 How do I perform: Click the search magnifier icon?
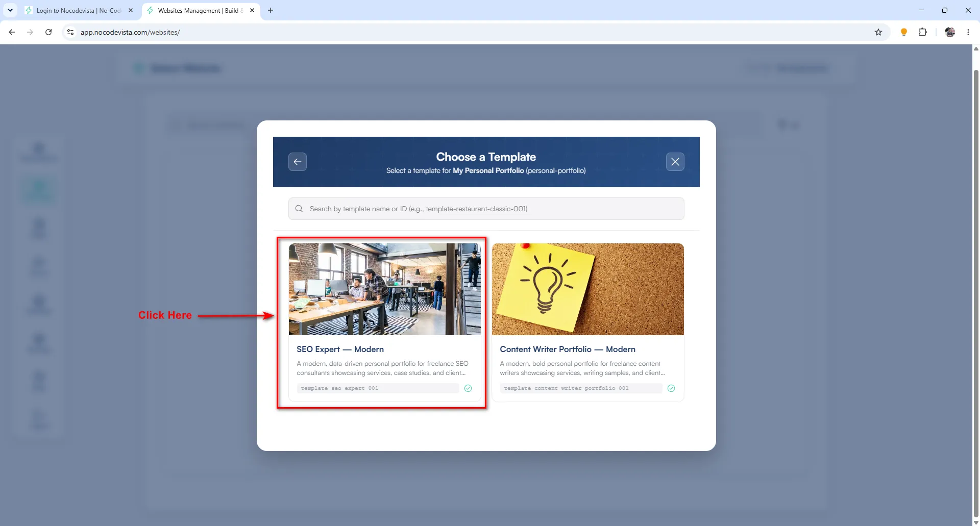[x=299, y=209]
